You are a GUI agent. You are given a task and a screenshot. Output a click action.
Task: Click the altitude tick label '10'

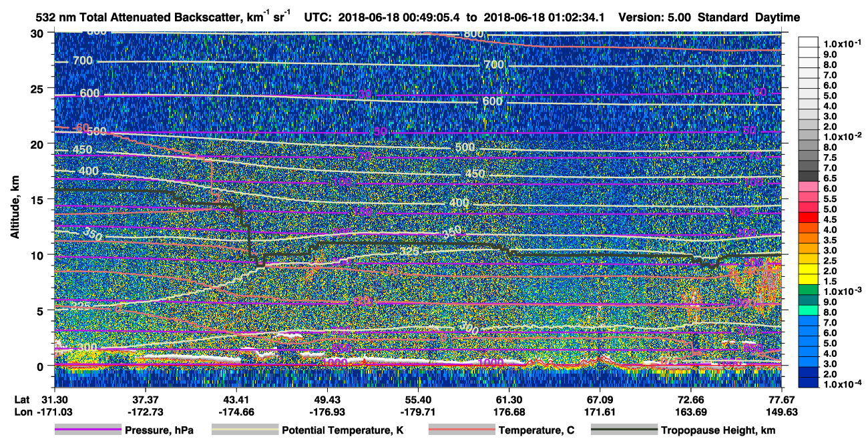coord(38,255)
